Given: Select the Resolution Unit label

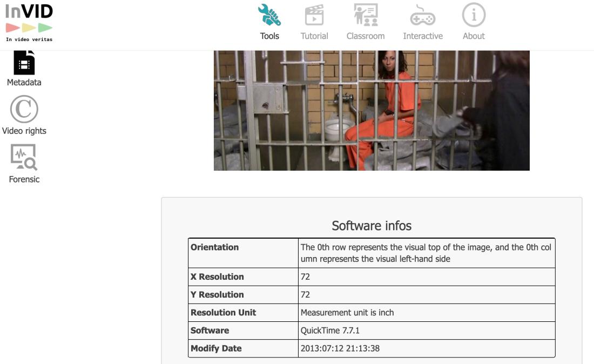Looking at the screenshot, I should pyautogui.click(x=223, y=313).
